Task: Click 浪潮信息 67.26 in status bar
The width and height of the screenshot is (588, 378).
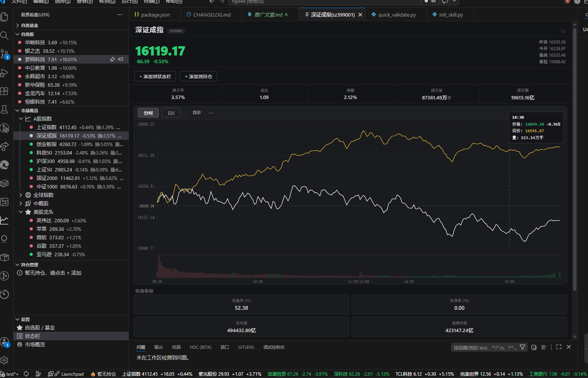Action: (x=298, y=374)
